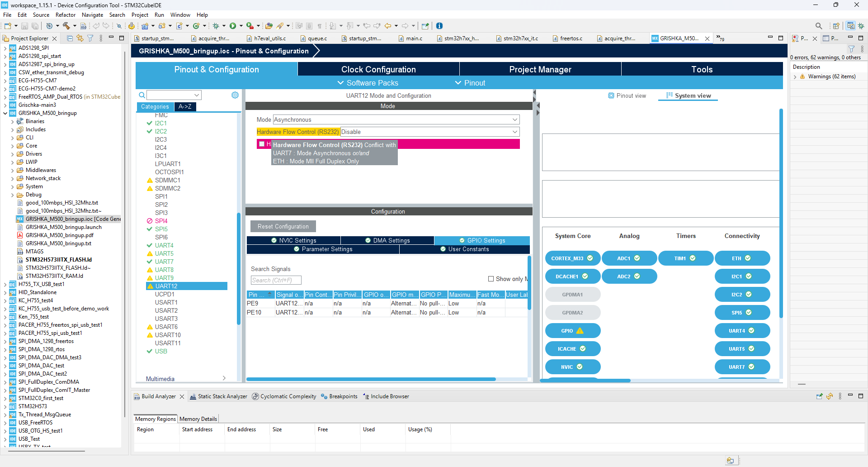This screenshot has height=467, width=868.
Task: Open the settings gear above Categories
Action: pos(235,95)
